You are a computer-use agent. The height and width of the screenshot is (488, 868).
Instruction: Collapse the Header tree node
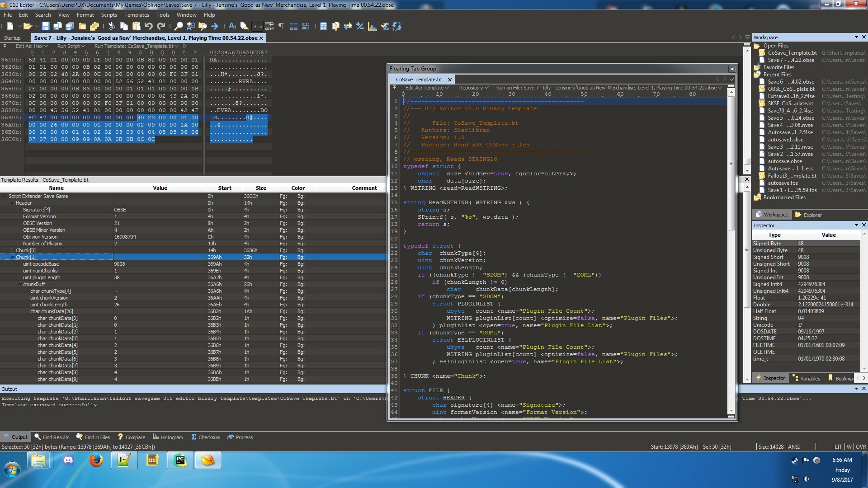coord(13,203)
